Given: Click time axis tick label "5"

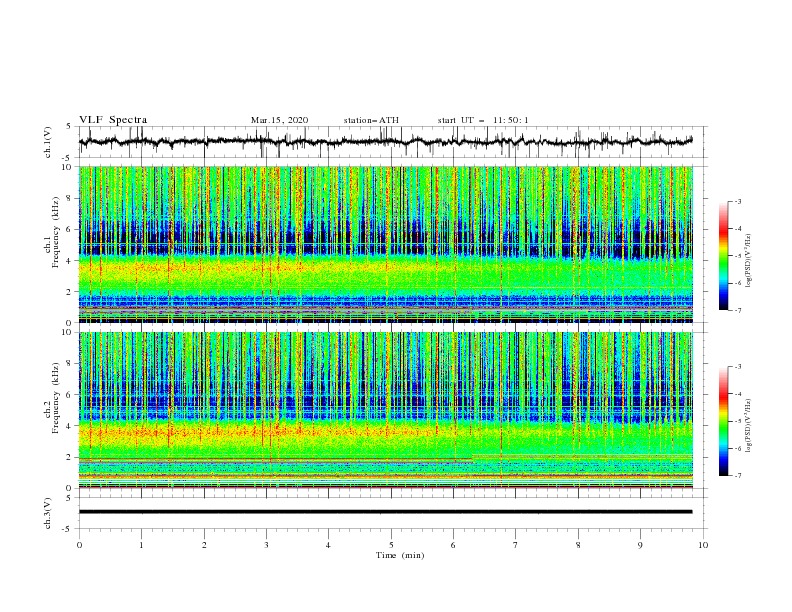Looking at the screenshot, I should click(391, 545).
